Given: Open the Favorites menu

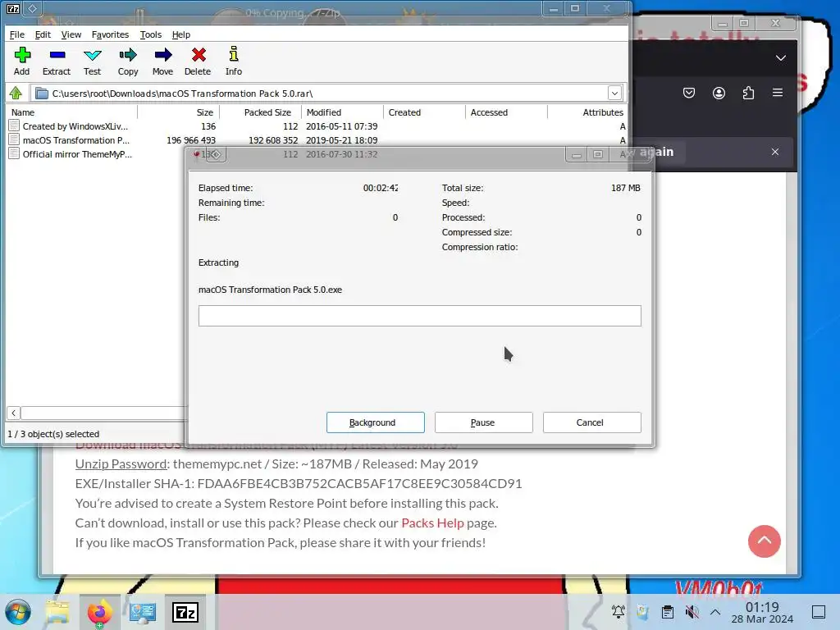Looking at the screenshot, I should tap(111, 34).
